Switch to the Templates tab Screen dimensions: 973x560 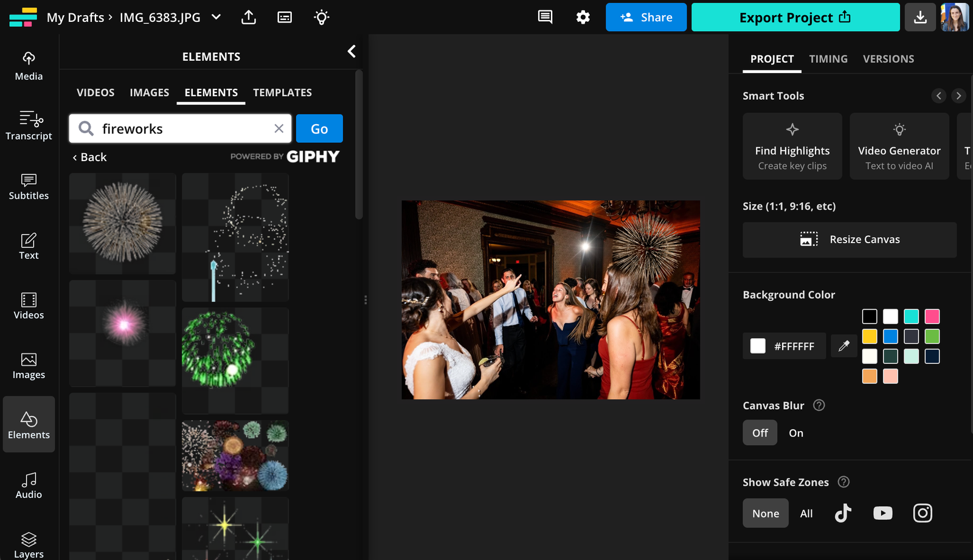282,92
